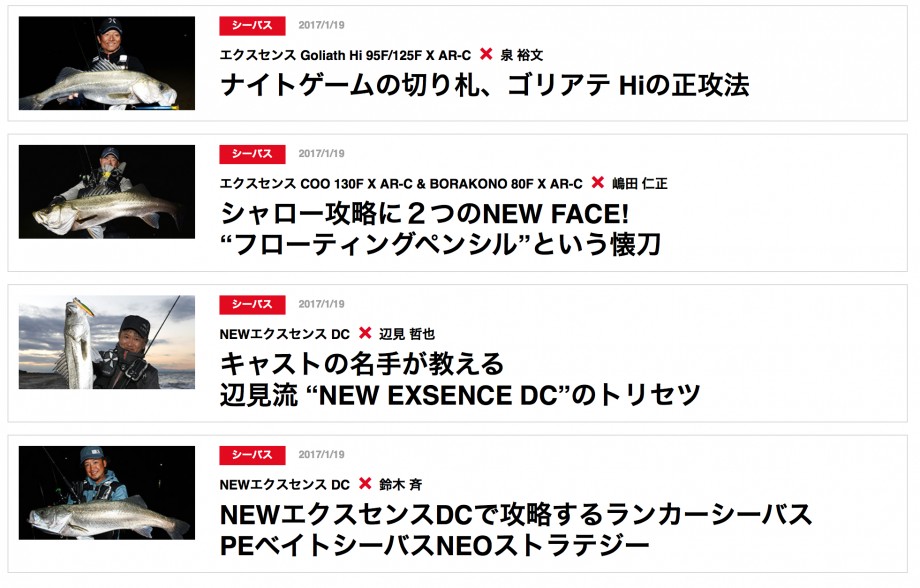Click the シーバス tag on the fourth article
Screen dimensions: 920x588
point(252,455)
